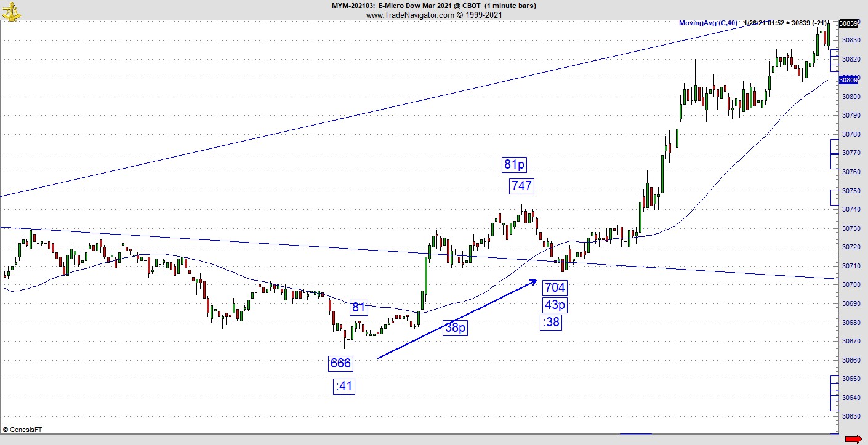Viewport: 868px width, 445px height.
Task: Click the red scroll-right arrow icon
Action: [853, 439]
